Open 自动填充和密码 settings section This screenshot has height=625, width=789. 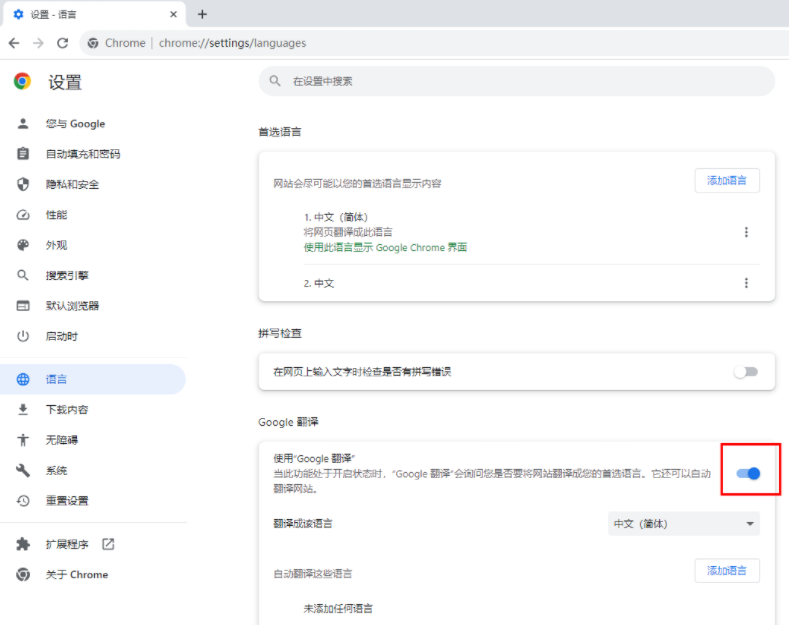[x=93, y=154]
